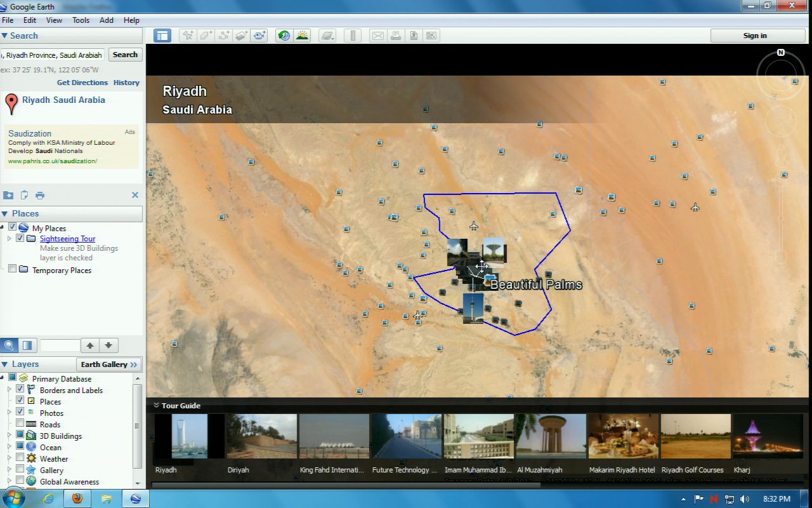Select the Diriyah tour guide thumbnail
The width and height of the screenshot is (812, 508).
[261, 436]
